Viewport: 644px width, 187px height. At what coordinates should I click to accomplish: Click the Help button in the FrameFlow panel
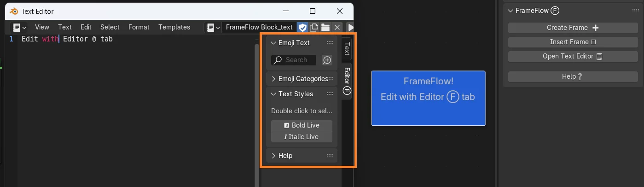click(x=573, y=76)
